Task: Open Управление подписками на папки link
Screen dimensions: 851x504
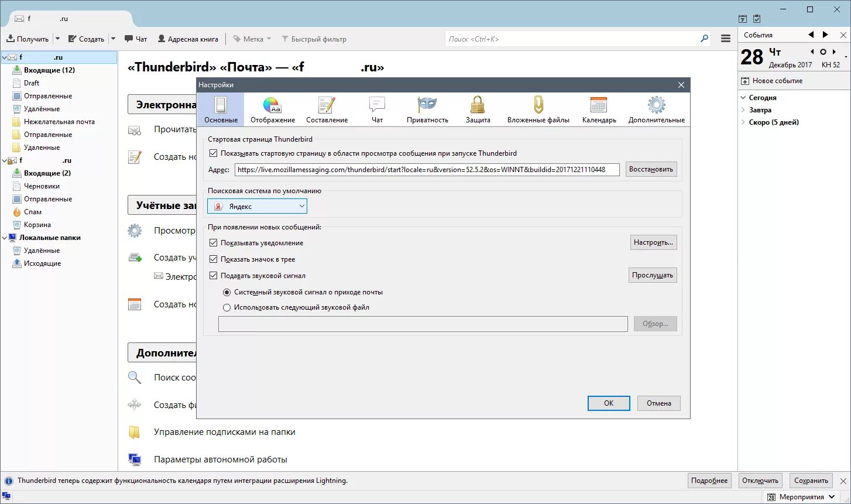Action: point(224,432)
